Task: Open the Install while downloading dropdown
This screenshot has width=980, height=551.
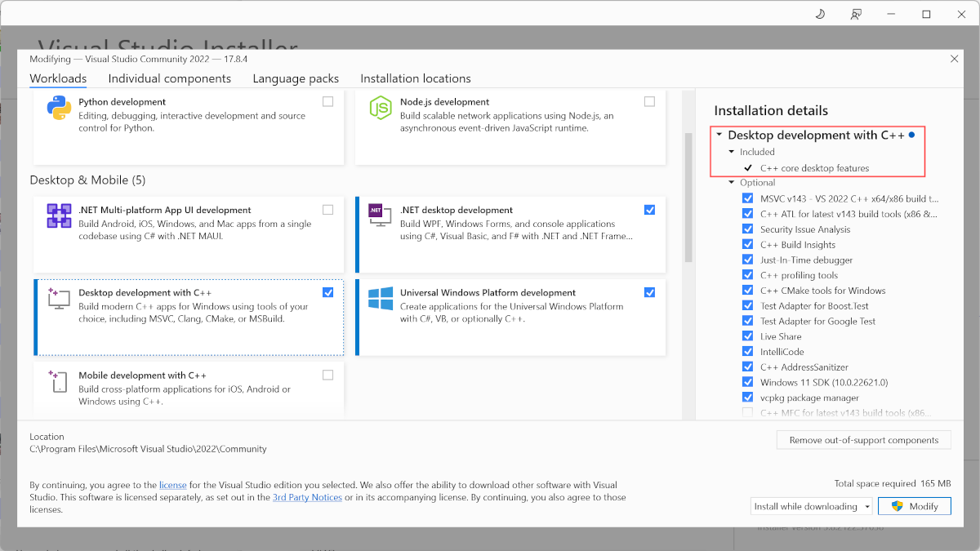Action: [x=867, y=505]
